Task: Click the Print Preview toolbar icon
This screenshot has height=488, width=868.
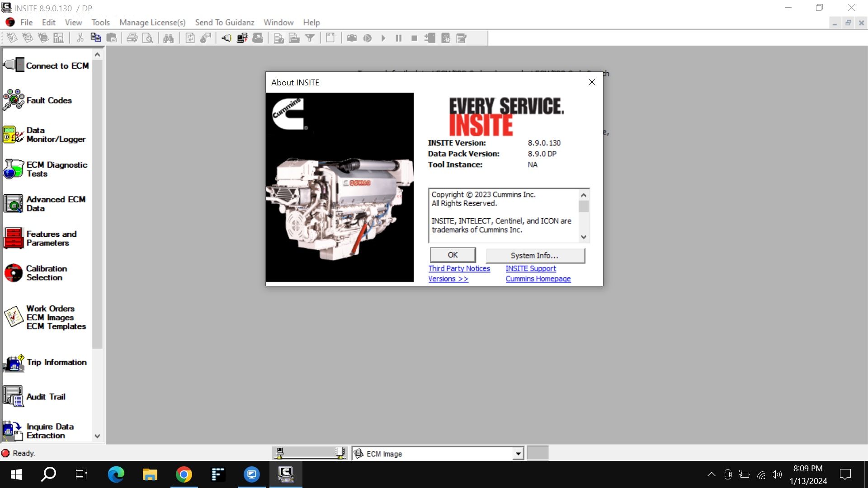Action: pyautogui.click(x=147, y=38)
